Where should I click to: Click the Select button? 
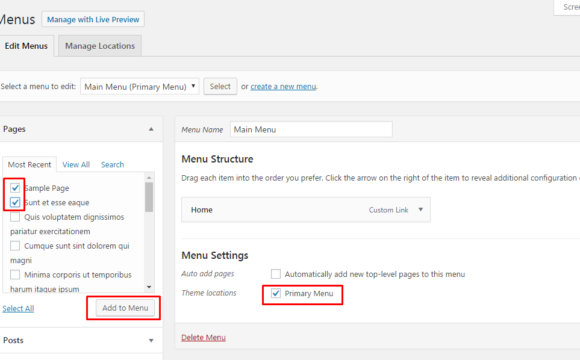click(220, 86)
